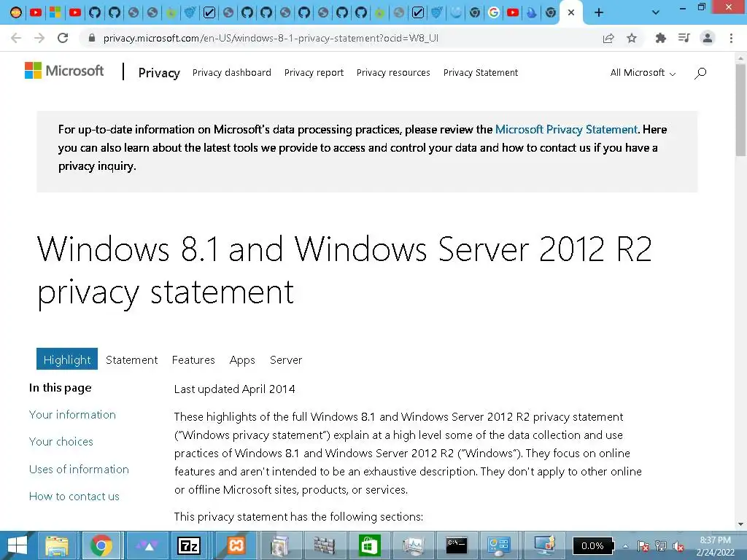
Task: Click the Microsoft logo in header
Action: pyautogui.click(x=64, y=71)
